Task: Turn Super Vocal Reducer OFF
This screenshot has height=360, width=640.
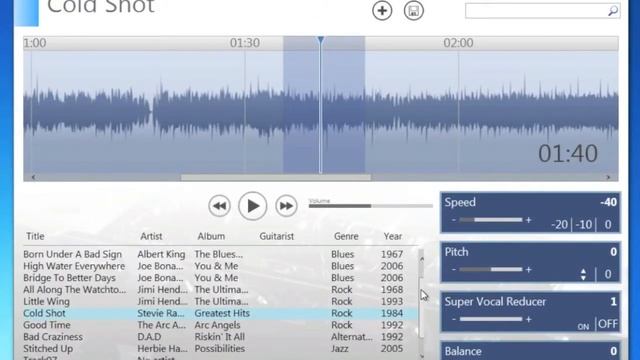Action: (608, 324)
